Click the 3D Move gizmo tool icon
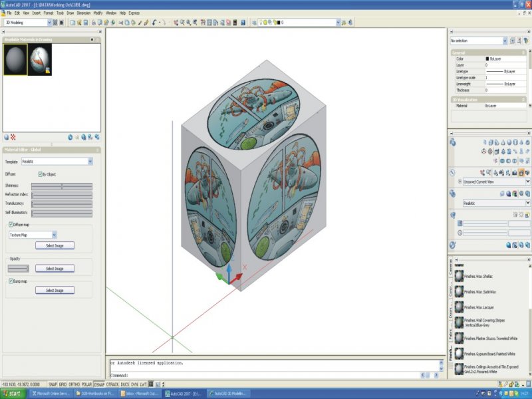Screen dimensions: 532x399 [484, 152]
